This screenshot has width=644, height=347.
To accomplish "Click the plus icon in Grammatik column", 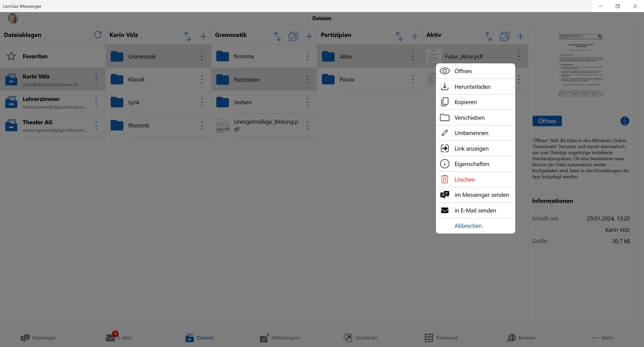I will tap(309, 36).
